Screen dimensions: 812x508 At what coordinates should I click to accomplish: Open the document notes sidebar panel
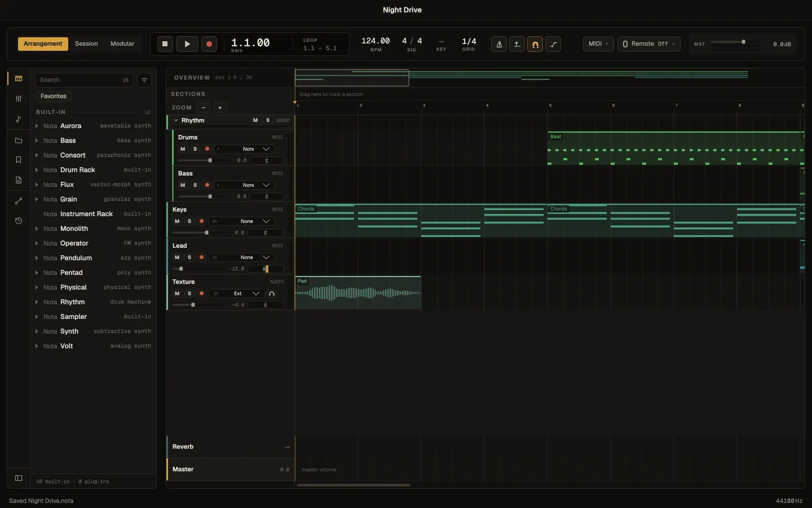pyautogui.click(x=19, y=180)
